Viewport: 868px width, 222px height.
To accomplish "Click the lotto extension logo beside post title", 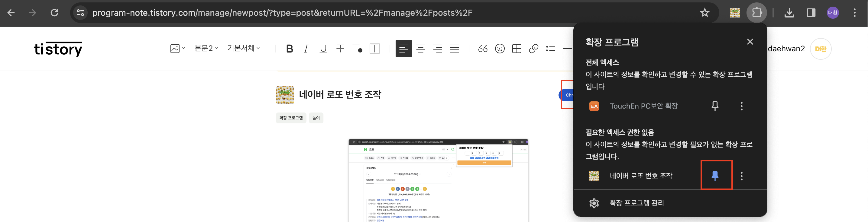I will [285, 95].
